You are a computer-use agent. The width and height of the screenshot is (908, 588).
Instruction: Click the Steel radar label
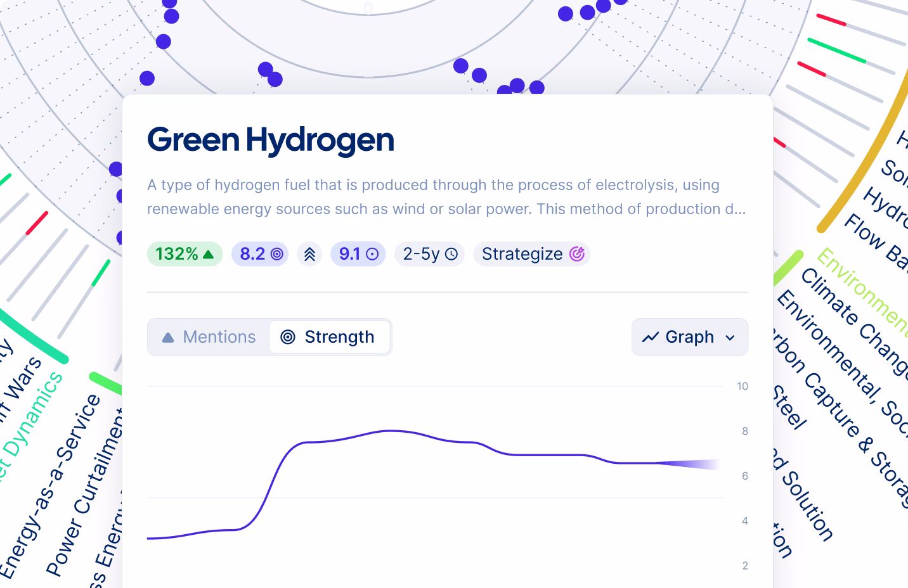(x=789, y=407)
